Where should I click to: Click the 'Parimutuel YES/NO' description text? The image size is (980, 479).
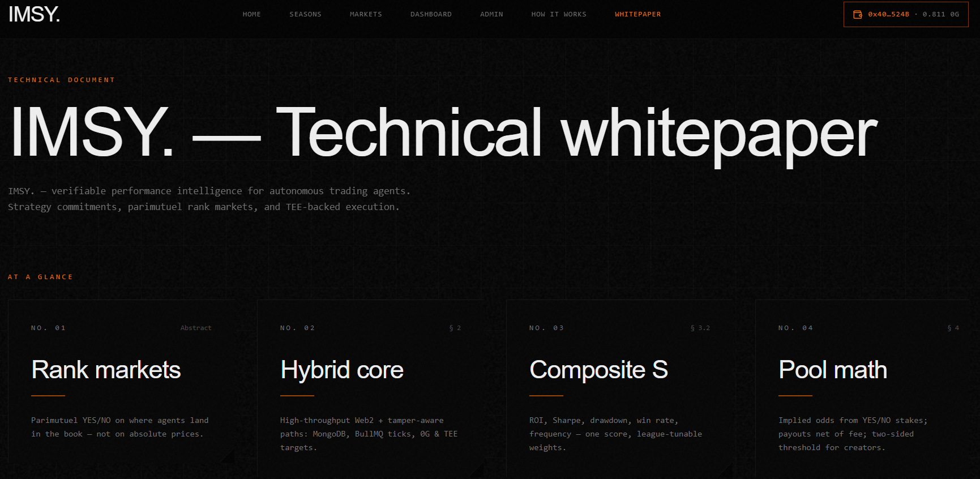click(x=119, y=427)
